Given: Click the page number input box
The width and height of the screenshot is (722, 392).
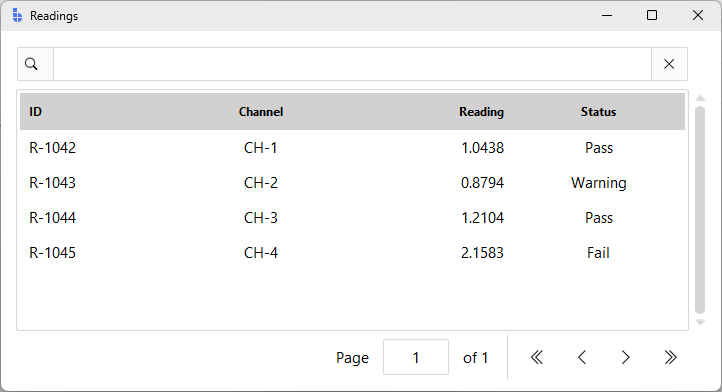Looking at the screenshot, I should point(416,357).
